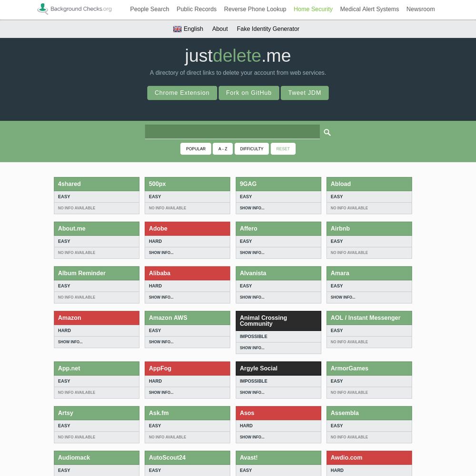Screen dimensions: 476x476
Task: Click the Fork on GitHub button
Action: point(248,93)
